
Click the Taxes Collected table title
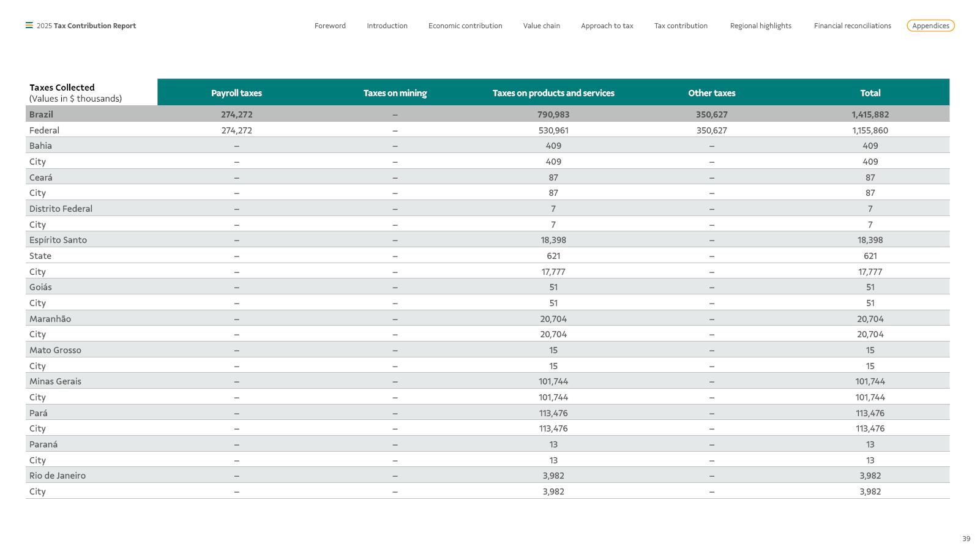62,88
